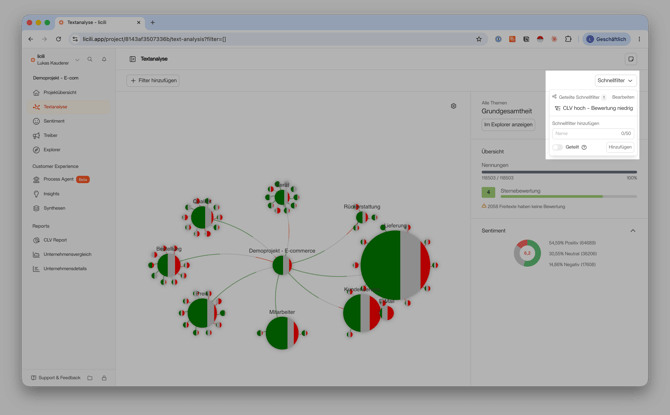Select the Textanalyse - licili browser tab
670x415 pixels.
[x=99, y=22]
